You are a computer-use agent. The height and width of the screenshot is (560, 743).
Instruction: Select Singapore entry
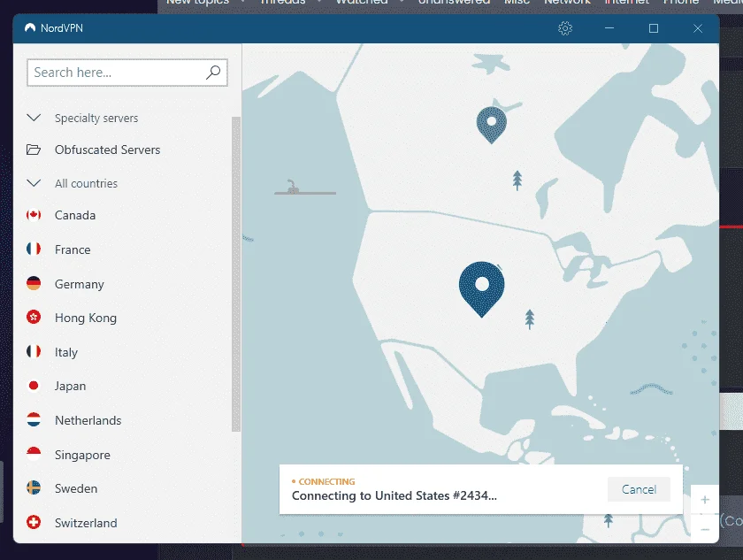(x=82, y=455)
